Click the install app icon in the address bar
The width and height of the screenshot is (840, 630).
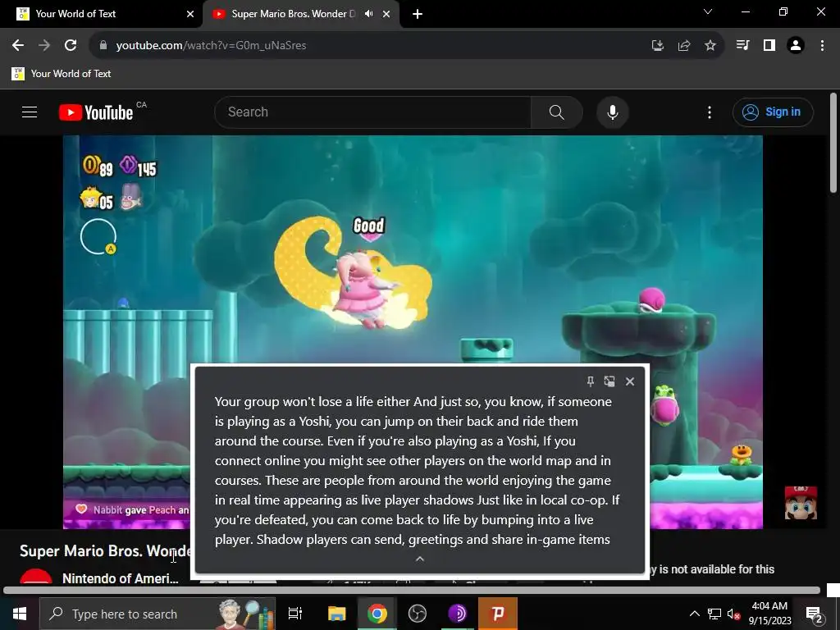(x=657, y=46)
